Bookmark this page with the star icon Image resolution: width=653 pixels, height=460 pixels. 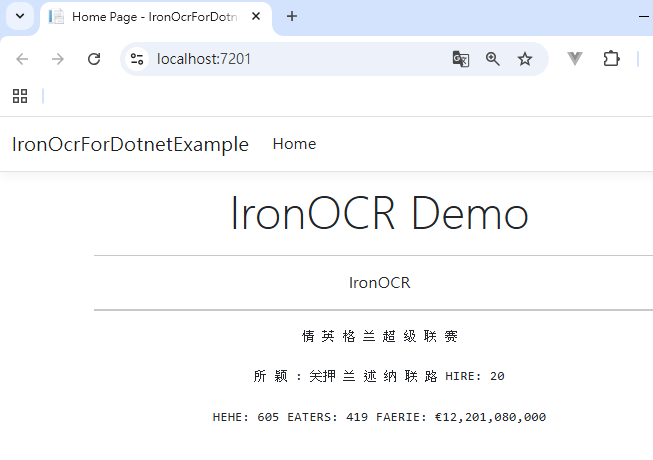[x=525, y=59]
